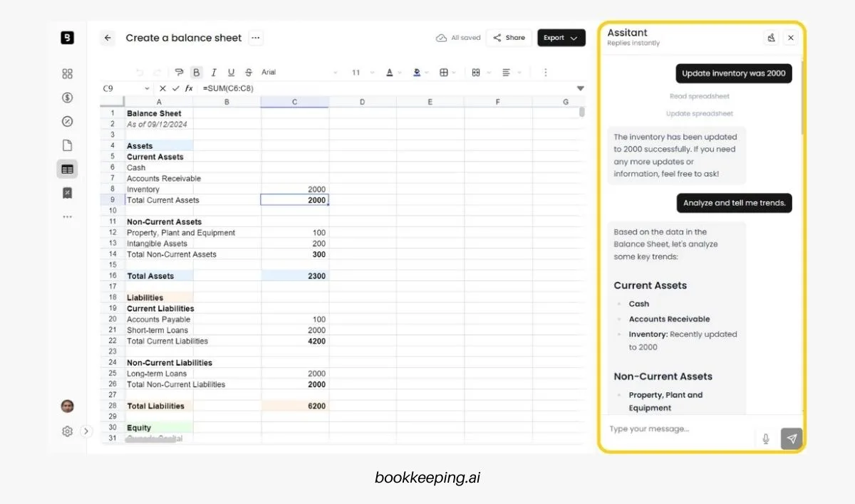Click the Property, Plant and Equipment value 100
This screenshot has width=855, height=504.
[x=295, y=233]
